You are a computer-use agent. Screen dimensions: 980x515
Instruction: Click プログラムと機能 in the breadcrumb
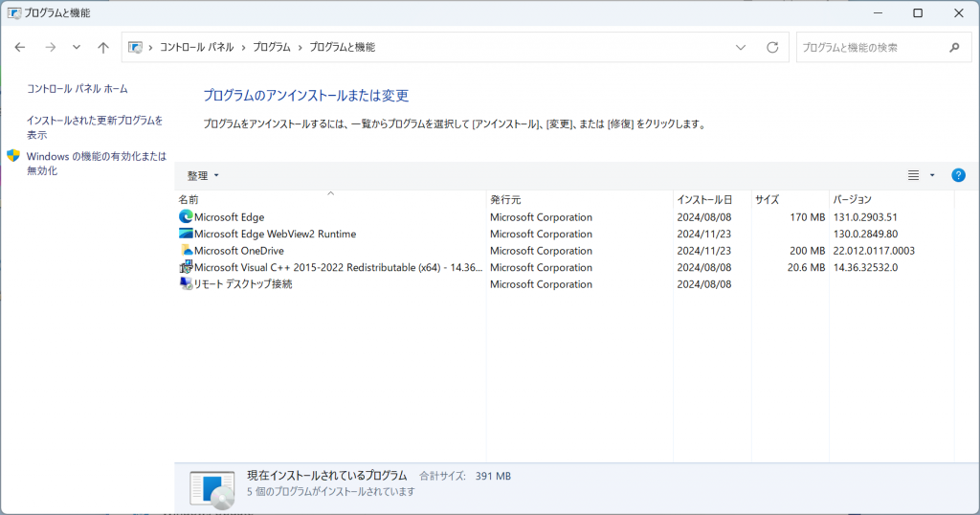point(343,47)
